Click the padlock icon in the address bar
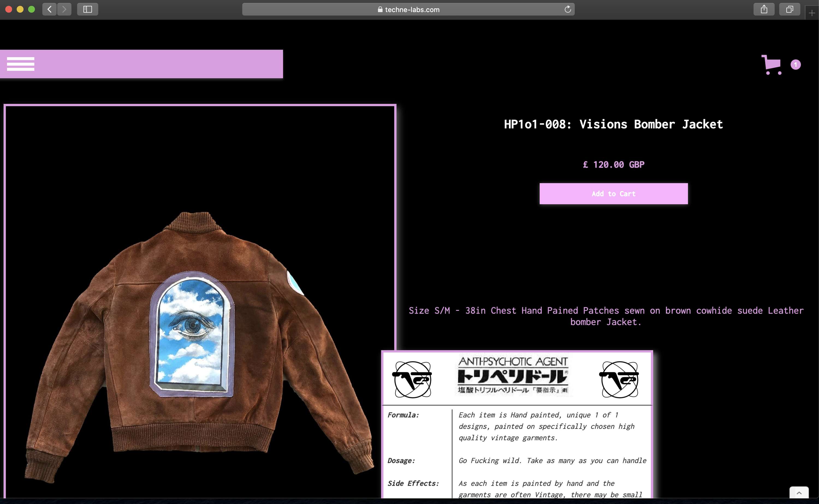Screen dimensions: 819x504 pos(380,9)
